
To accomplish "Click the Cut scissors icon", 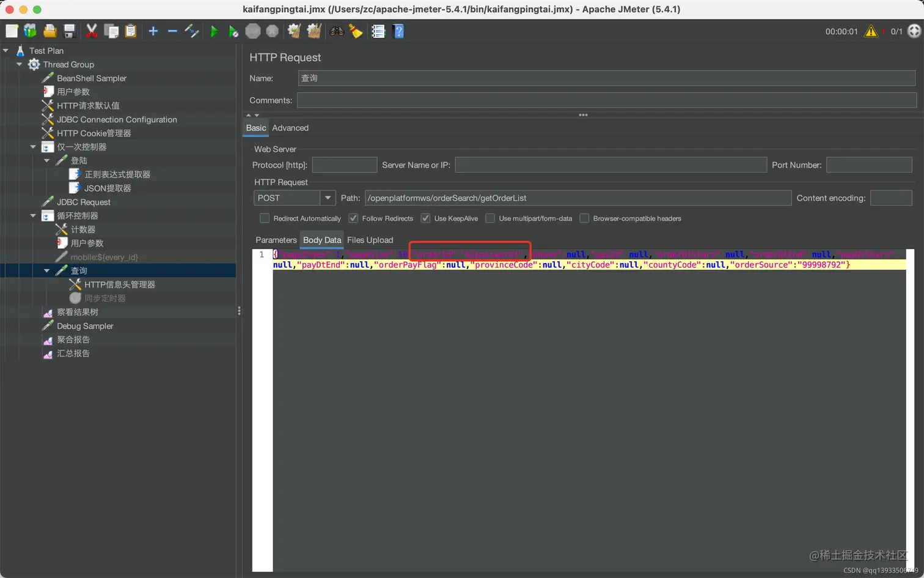I will tap(92, 31).
